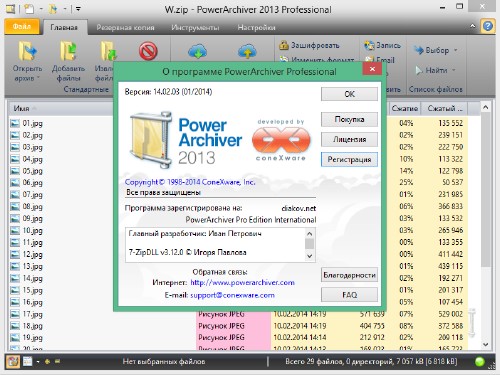Open the quick access toolbar customize arrow

pyautogui.click(x=78, y=9)
